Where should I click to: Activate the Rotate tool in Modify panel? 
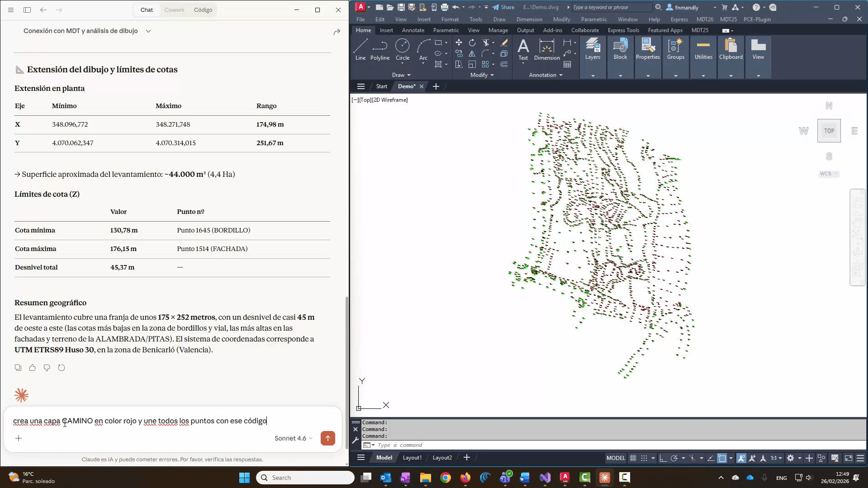click(x=472, y=43)
